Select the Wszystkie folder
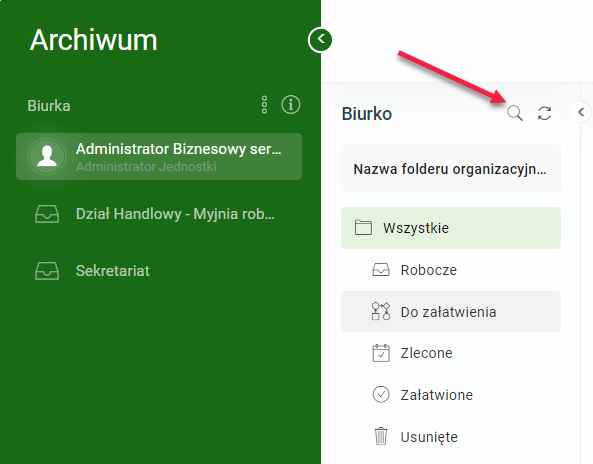 pos(451,228)
